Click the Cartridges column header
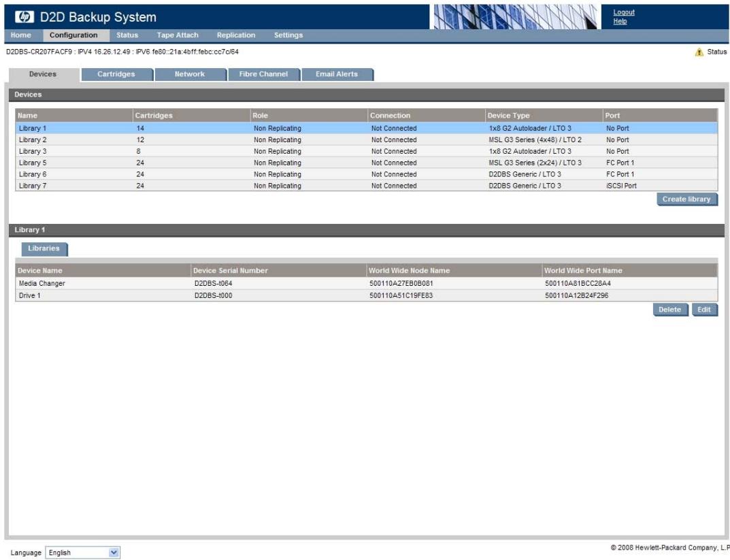 [x=191, y=116]
